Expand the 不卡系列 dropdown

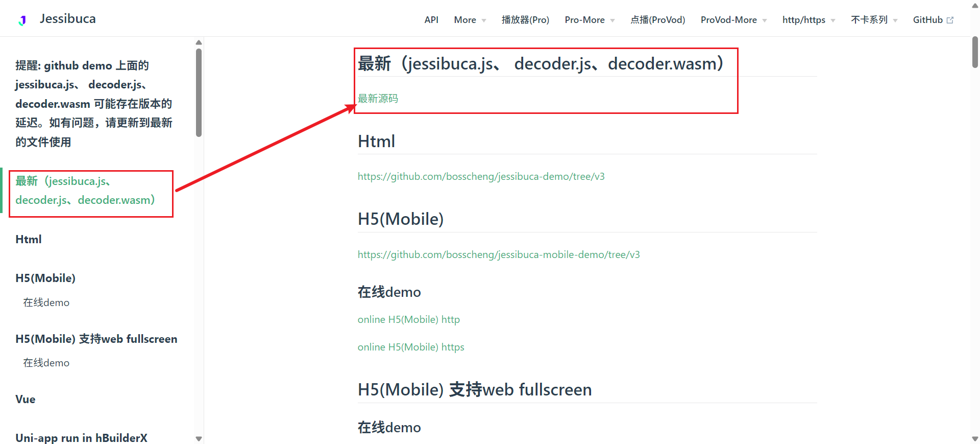pyautogui.click(x=874, y=20)
